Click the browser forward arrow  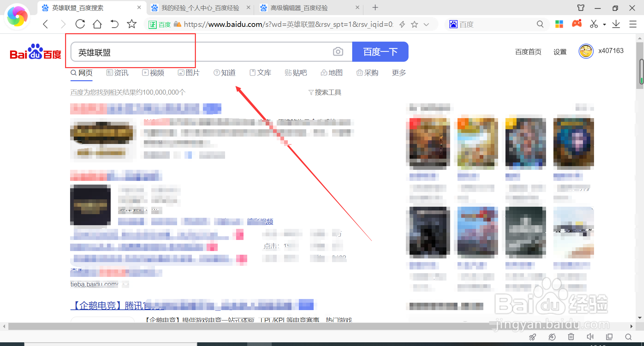[63, 24]
